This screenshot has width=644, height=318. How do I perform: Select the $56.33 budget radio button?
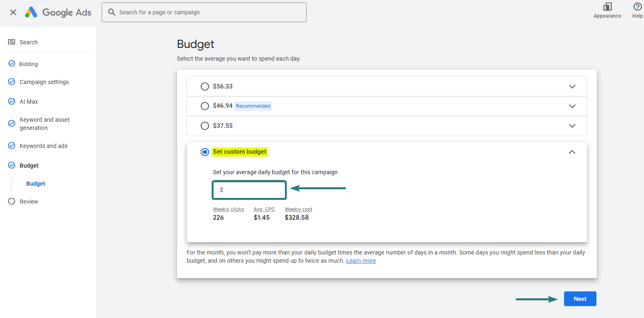tap(205, 86)
